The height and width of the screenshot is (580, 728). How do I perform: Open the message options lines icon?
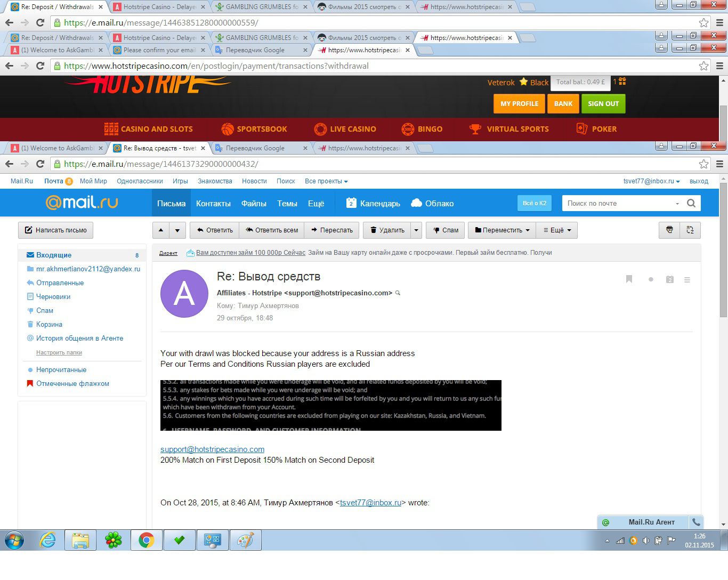click(687, 279)
